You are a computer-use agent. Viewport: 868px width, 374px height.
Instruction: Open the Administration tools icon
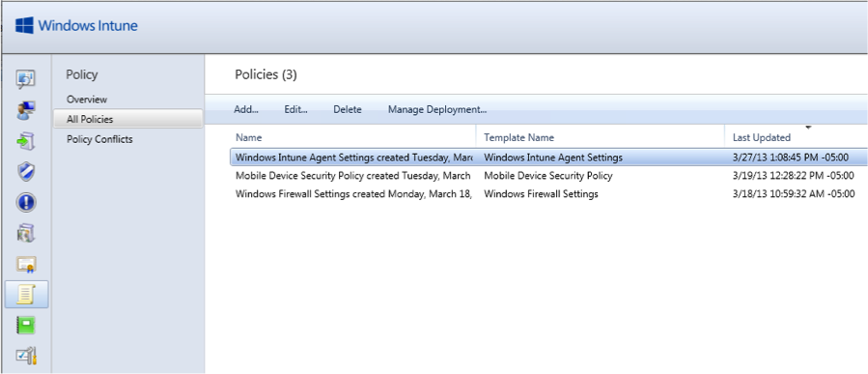point(26,356)
